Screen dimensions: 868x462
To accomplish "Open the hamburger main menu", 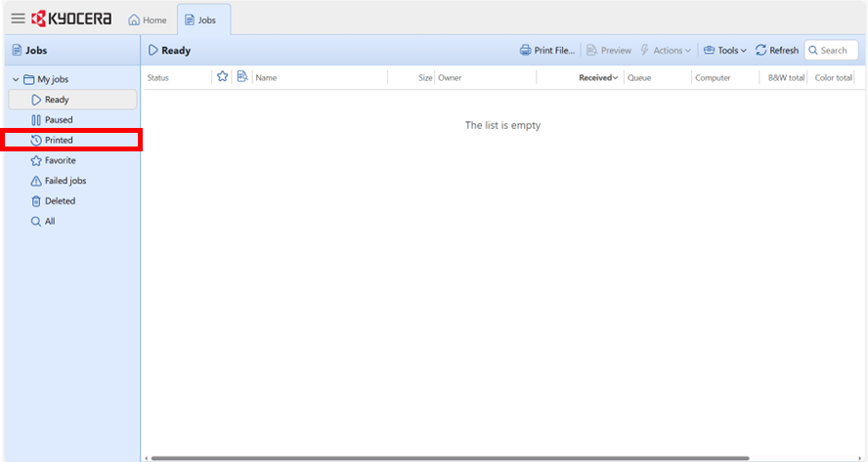I will [x=19, y=19].
